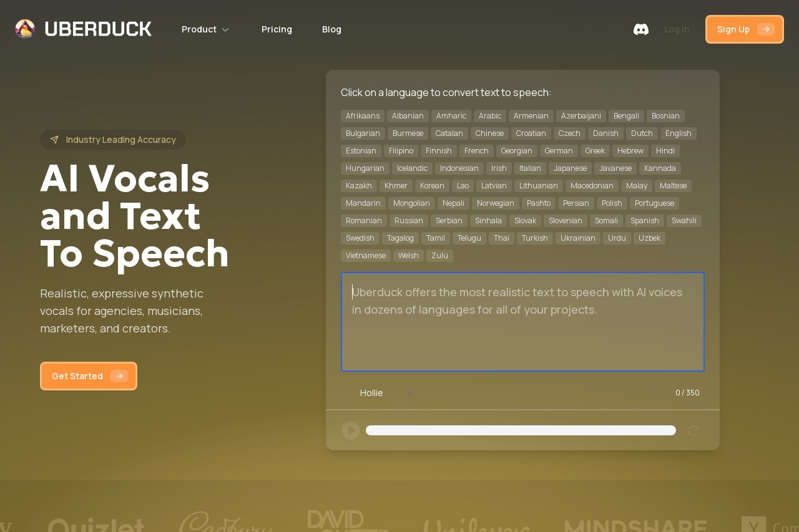Click the paper plane icon badge
Image resolution: width=799 pixels, height=532 pixels.
point(54,140)
